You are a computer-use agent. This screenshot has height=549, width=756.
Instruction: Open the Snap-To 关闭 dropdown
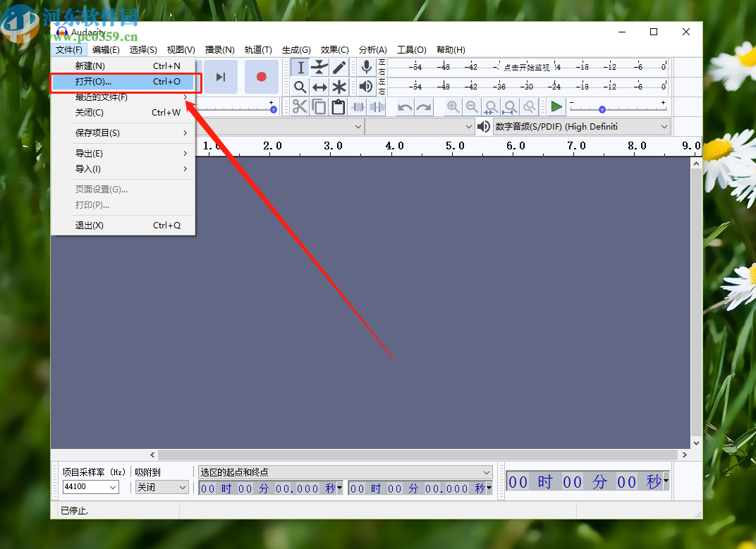point(162,487)
